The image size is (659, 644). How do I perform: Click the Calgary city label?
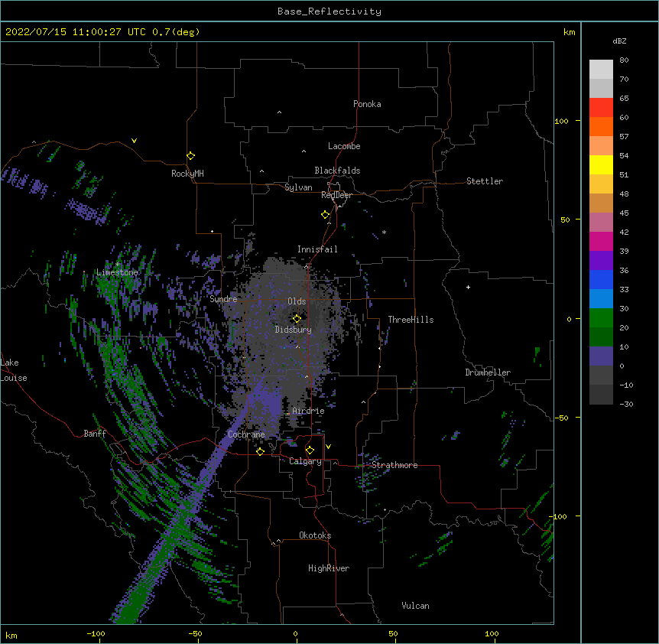[305, 461]
